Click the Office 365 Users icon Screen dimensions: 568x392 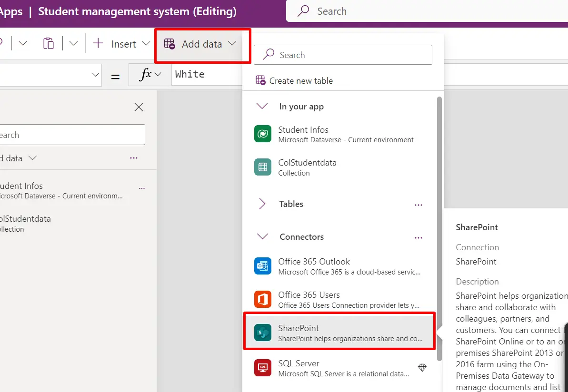(x=263, y=299)
